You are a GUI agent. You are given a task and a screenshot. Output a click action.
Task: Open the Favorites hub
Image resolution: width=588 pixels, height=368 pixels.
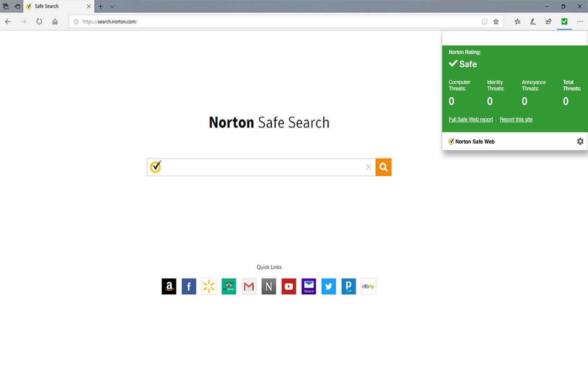518,22
